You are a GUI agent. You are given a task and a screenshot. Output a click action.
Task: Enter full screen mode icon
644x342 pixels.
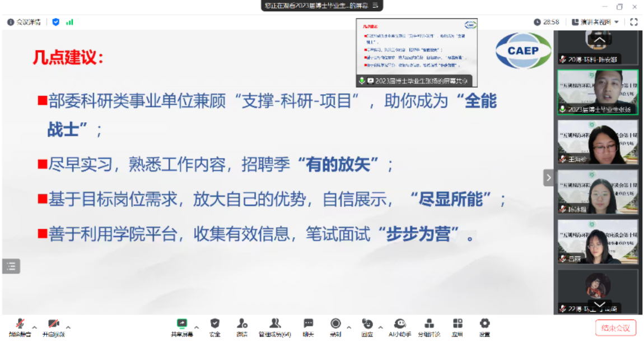tap(634, 22)
